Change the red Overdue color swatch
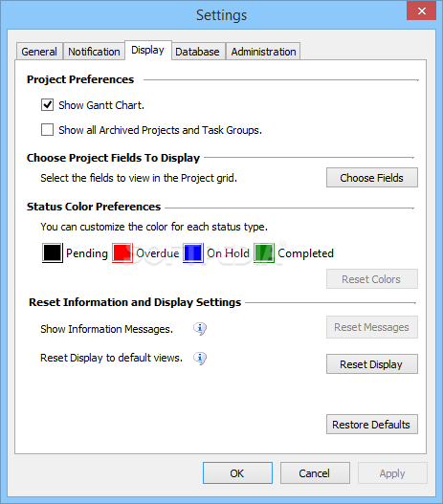This screenshot has width=443, height=504. tap(122, 253)
